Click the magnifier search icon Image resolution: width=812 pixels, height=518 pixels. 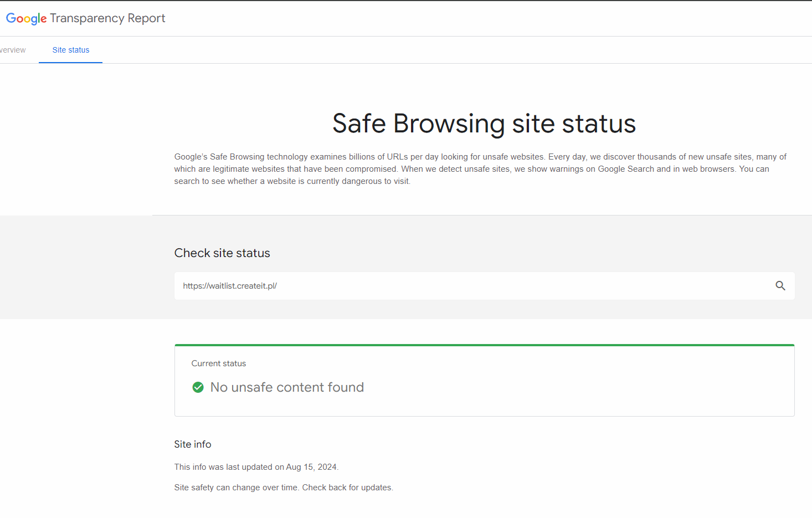(780, 286)
